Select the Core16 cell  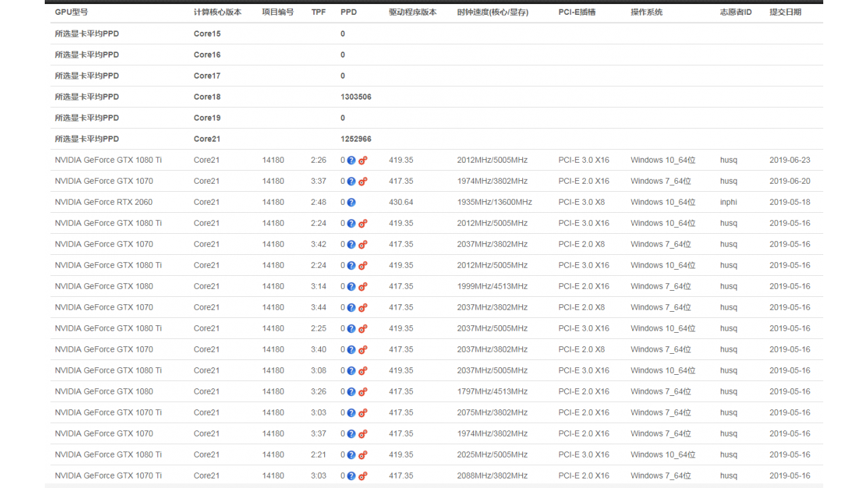point(207,55)
